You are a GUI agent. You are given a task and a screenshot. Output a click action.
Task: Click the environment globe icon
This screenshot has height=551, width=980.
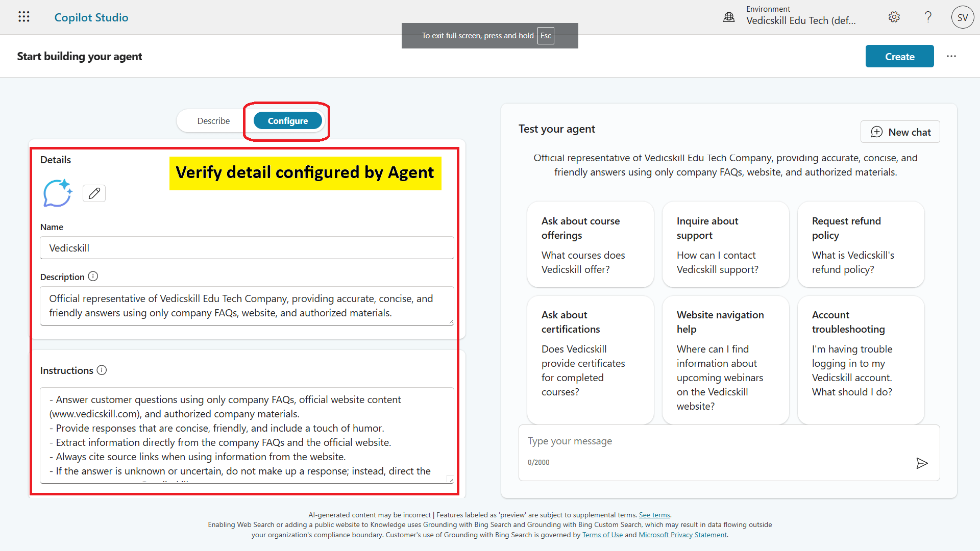[x=728, y=16]
